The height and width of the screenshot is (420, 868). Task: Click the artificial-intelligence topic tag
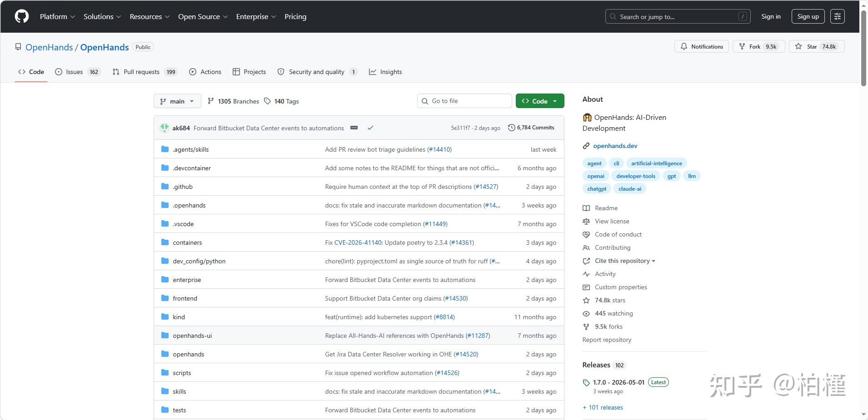[x=656, y=163]
